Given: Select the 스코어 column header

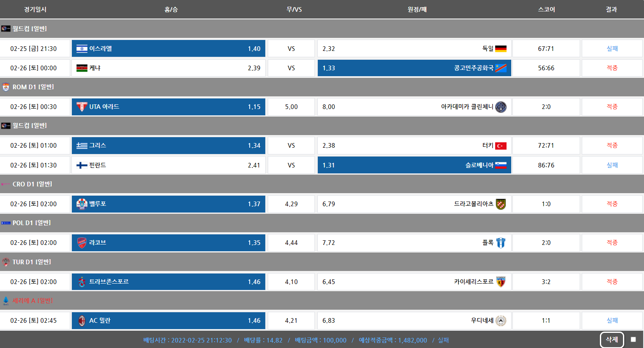Looking at the screenshot, I should pyautogui.click(x=546, y=9).
